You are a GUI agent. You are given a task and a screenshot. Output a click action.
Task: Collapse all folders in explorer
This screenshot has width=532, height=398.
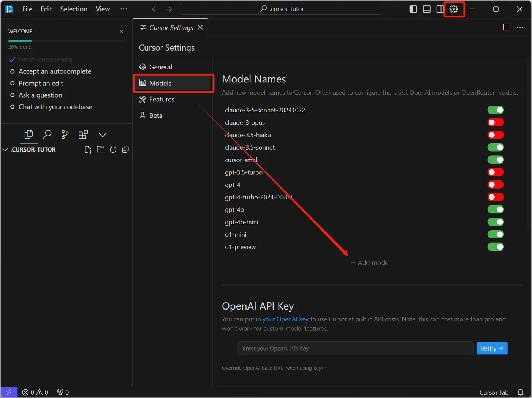point(125,150)
